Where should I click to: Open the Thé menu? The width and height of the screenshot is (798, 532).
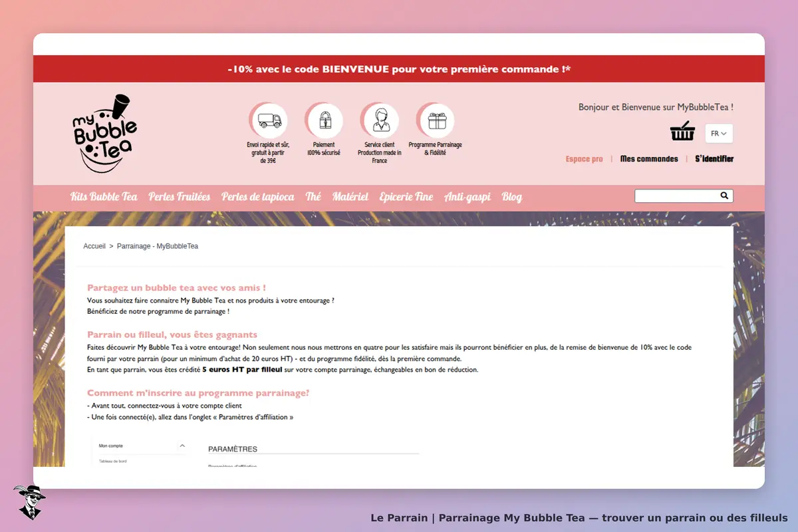[x=313, y=196]
